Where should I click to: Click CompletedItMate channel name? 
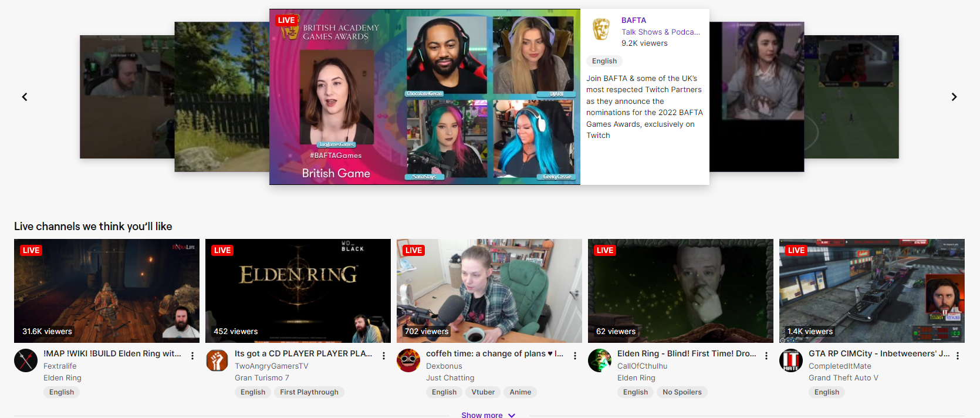click(x=840, y=366)
